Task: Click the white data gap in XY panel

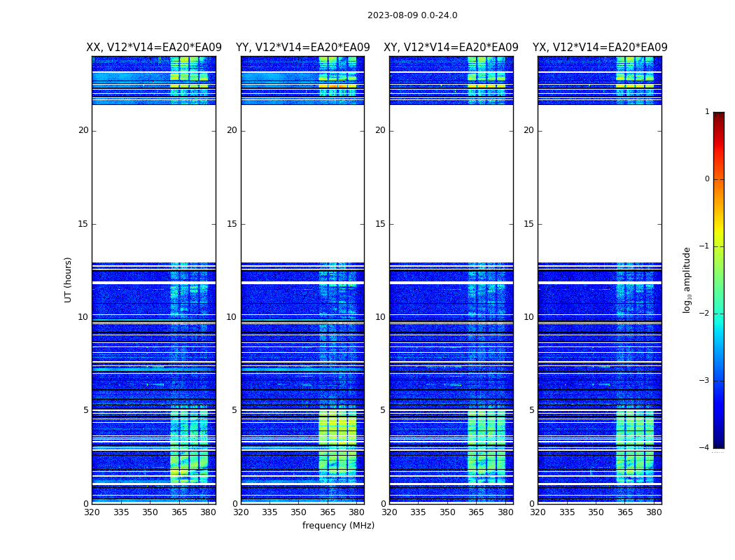Action: pyautogui.click(x=451, y=183)
